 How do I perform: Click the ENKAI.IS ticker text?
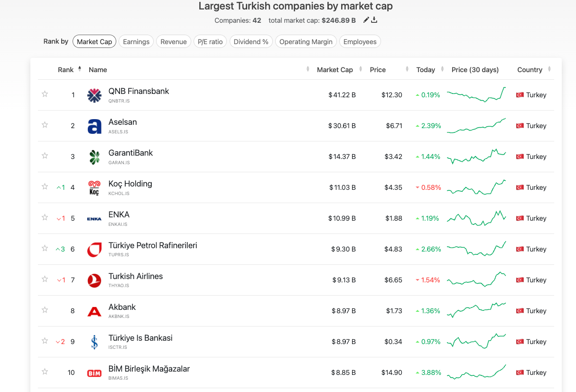tap(118, 224)
